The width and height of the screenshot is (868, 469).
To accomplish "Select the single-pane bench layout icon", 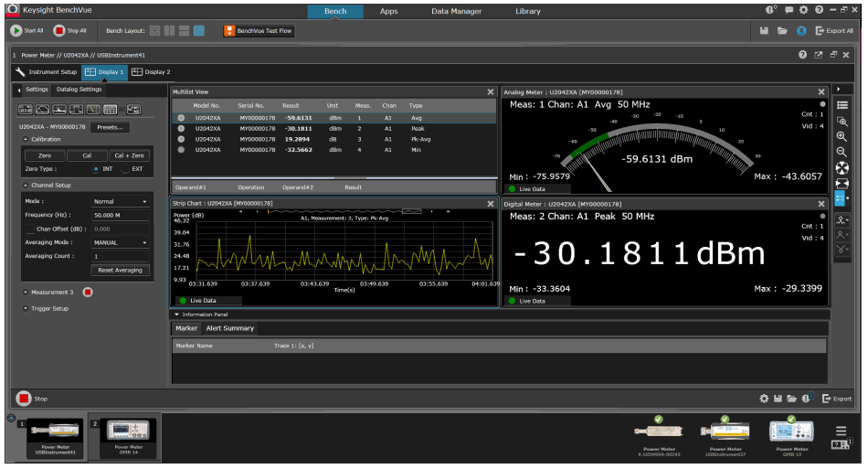I will click(x=199, y=30).
